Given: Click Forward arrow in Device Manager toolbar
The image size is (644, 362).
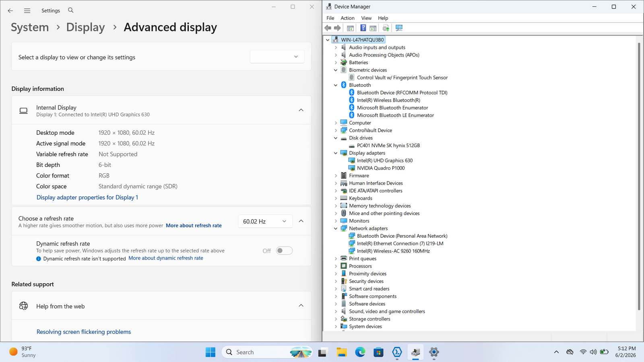Looking at the screenshot, I should [x=337, y=28].
